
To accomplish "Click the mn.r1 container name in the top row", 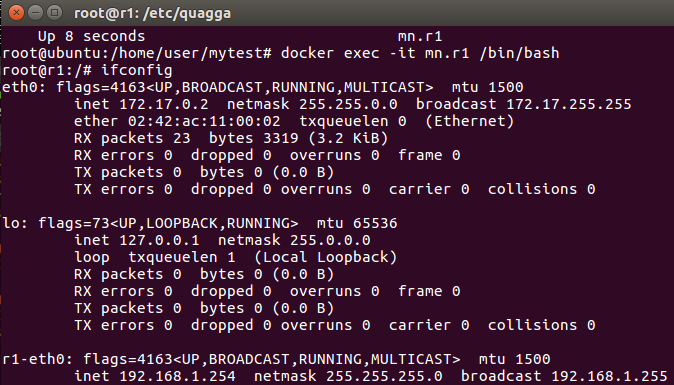I will pyautogui.click(x=420, y=36).
